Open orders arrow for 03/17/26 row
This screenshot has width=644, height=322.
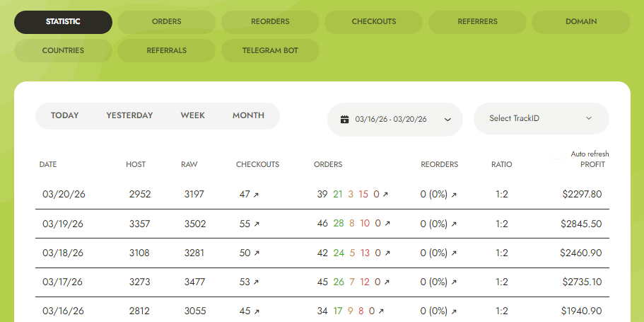click(x=387, y=282)
